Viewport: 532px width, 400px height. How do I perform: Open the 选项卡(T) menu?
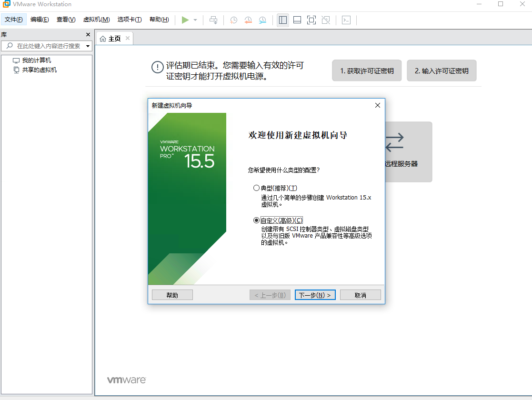click(129, 20)
